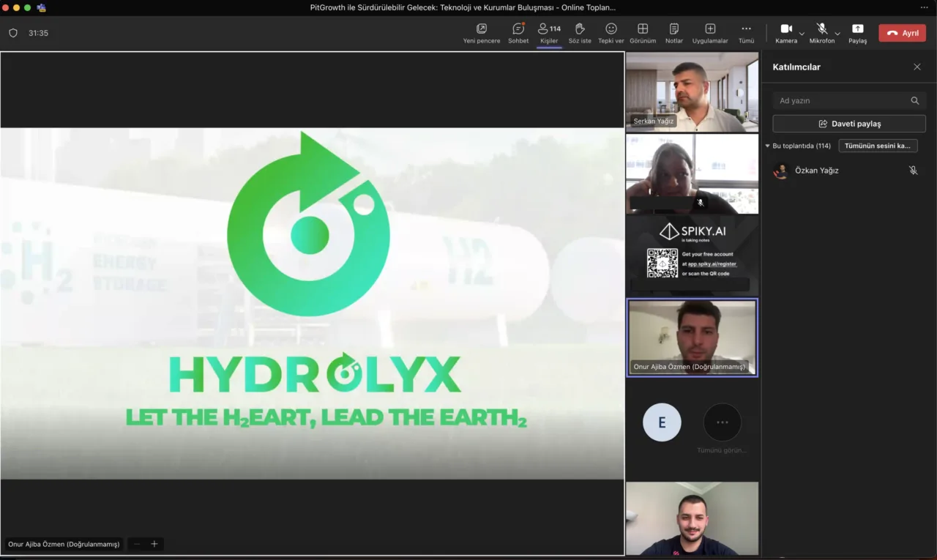Open Tepki ver reactions
The image size is (937, 560).
point(611,33)
